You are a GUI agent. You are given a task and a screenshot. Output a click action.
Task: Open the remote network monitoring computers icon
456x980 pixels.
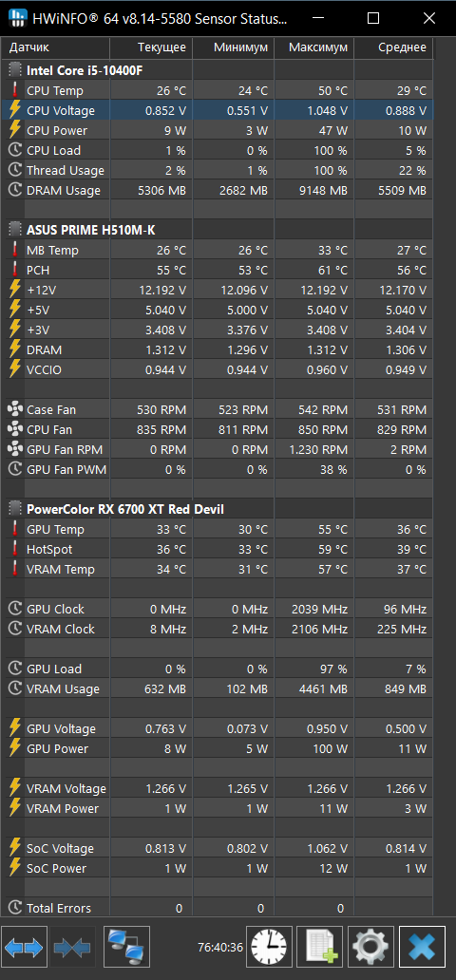[x=127, y=947]
